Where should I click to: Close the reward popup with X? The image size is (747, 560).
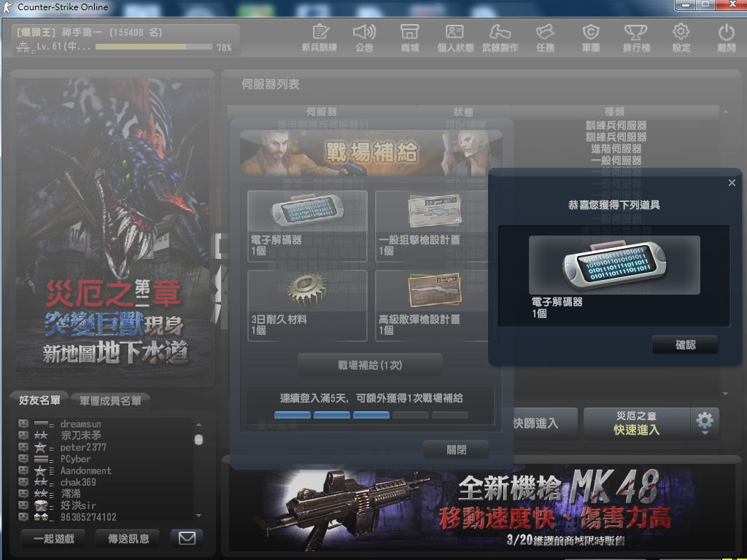tap(732, 183)
